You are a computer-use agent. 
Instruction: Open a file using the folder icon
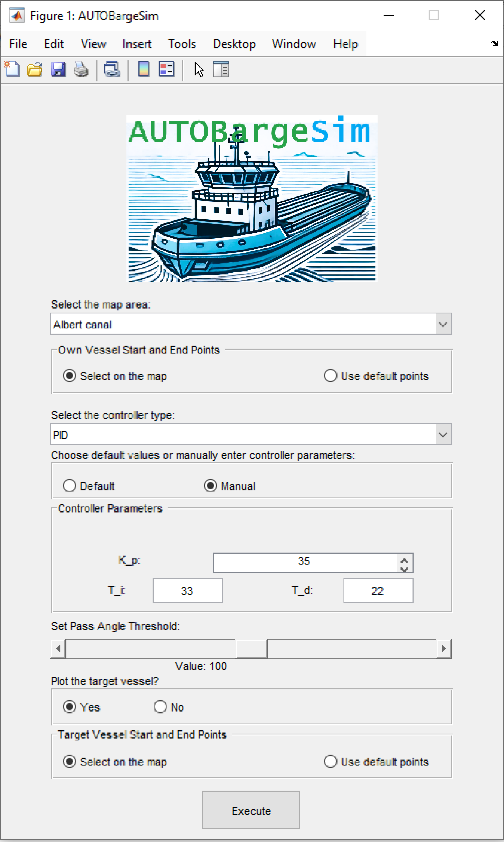(35, 70)
